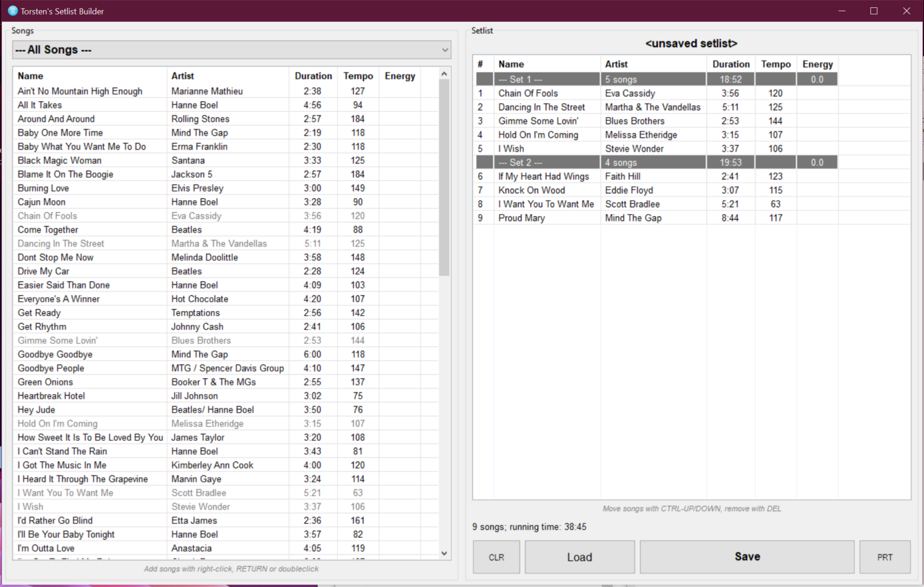Sort the song library by Duration
This screenshot has height=587, width=924.
[313, 76]
